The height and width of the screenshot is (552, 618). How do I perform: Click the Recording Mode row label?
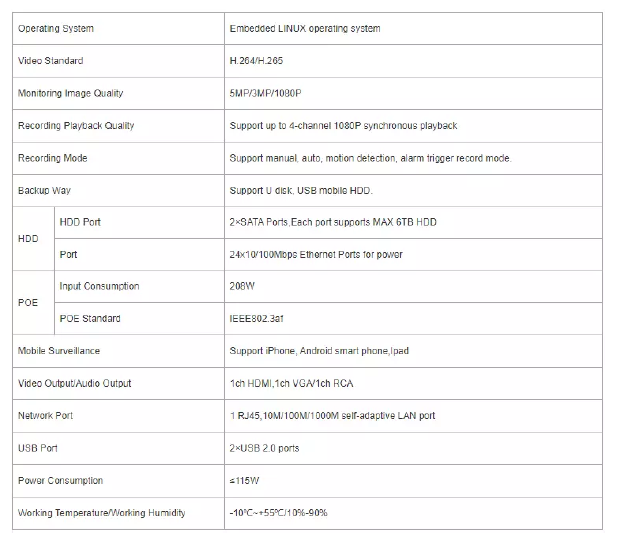[53, 158]
